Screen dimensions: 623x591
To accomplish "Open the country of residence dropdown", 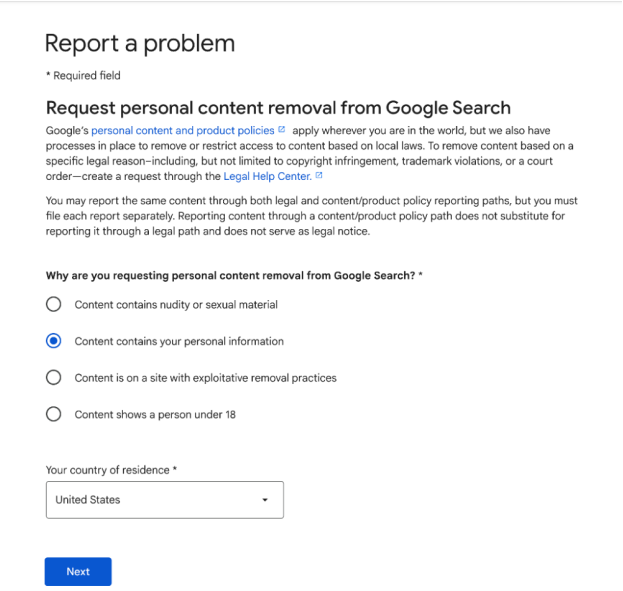I will coord(165,500).
